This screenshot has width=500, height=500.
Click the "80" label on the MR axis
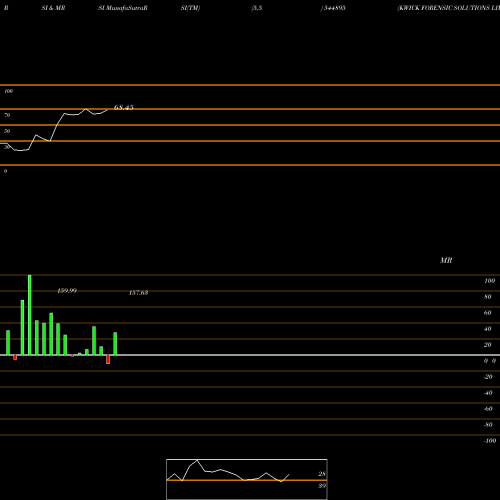(x=487, y=297)
